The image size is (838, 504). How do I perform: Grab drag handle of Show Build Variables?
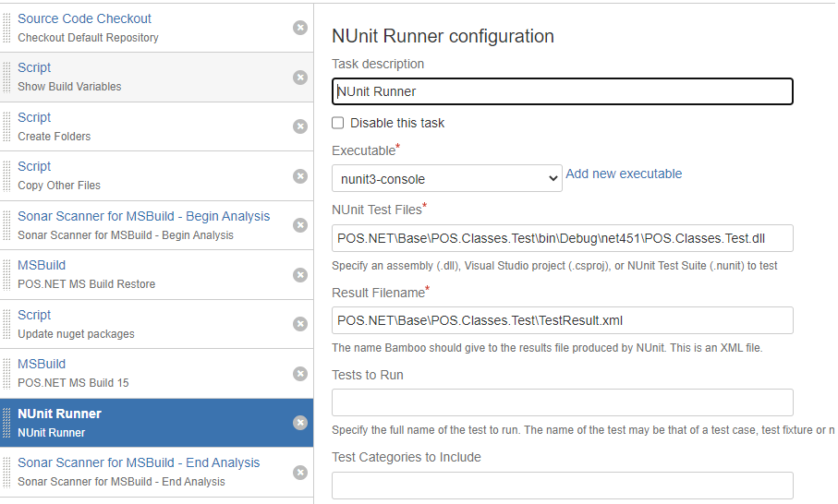(x=7, y=78)
